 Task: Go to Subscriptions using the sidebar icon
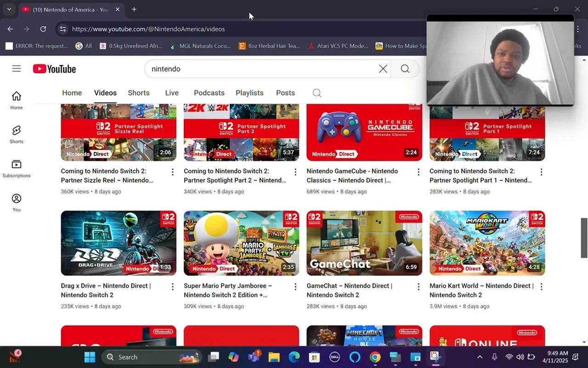(x=16, y=167)
